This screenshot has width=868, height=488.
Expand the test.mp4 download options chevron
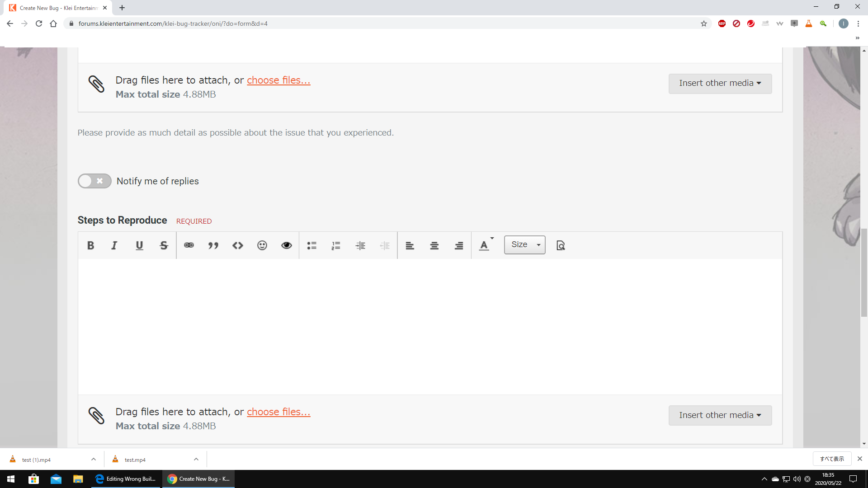coord(196,459)
